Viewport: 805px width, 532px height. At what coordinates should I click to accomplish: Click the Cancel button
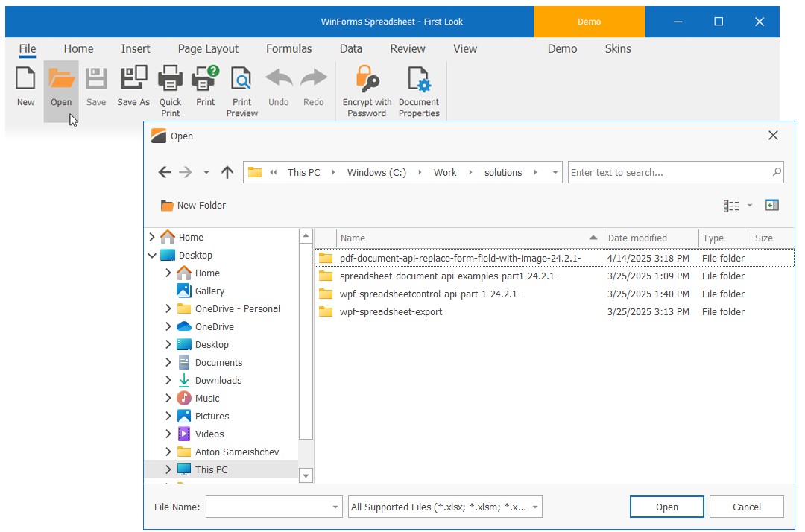click(x=746, y=507)
